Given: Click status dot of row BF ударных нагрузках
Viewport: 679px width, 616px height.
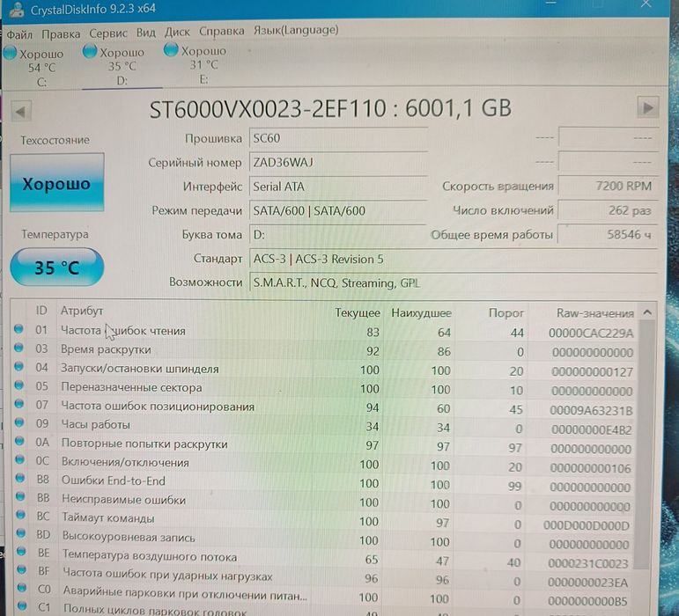Looking at the screenshot, I should [x=21, y=569].
